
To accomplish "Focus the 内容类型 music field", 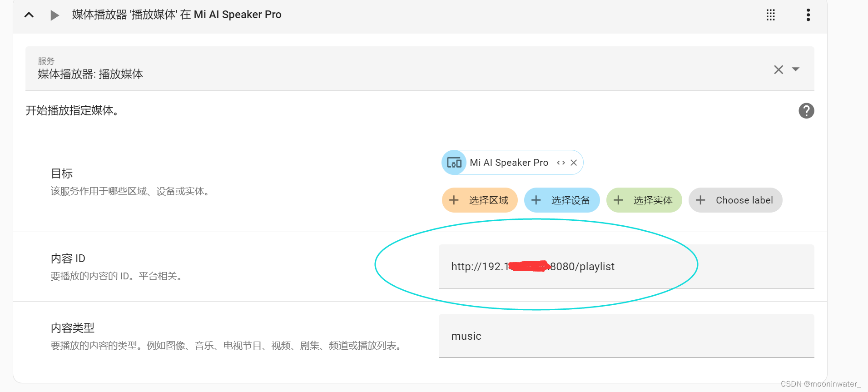I will (626, 336).
